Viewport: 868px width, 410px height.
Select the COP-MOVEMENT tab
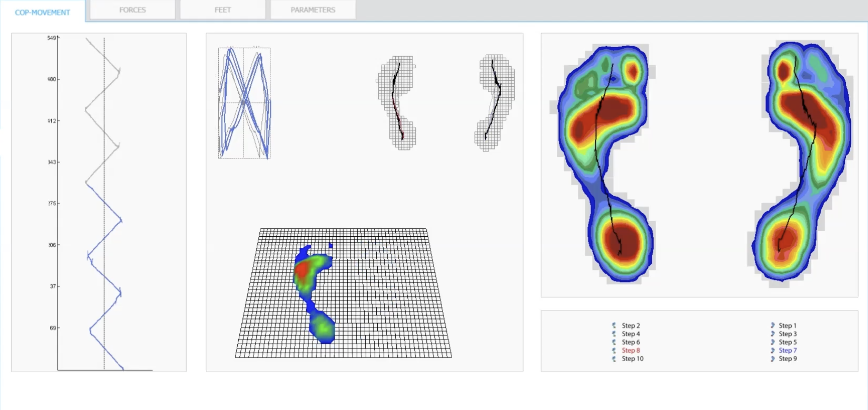click(42, 12)
